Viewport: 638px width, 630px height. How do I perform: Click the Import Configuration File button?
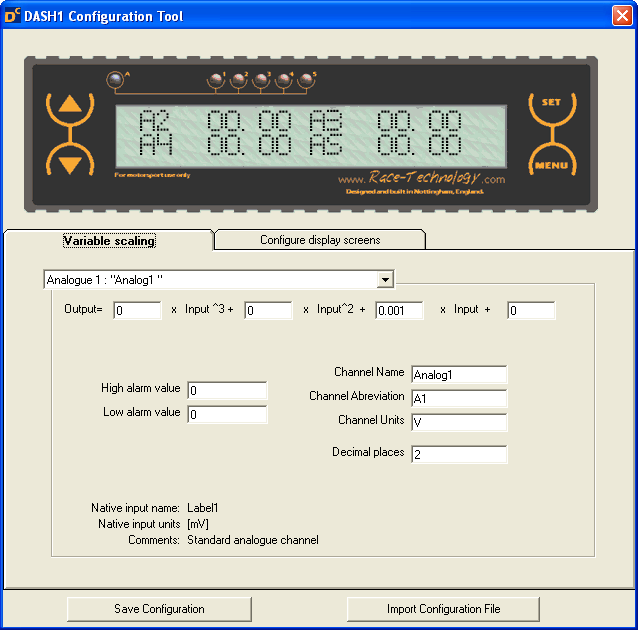pos(443,608)
